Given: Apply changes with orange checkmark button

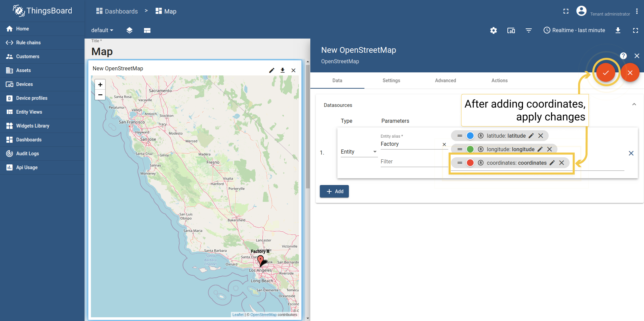Looking at the screenshot, I should click(x=606, y=72).
